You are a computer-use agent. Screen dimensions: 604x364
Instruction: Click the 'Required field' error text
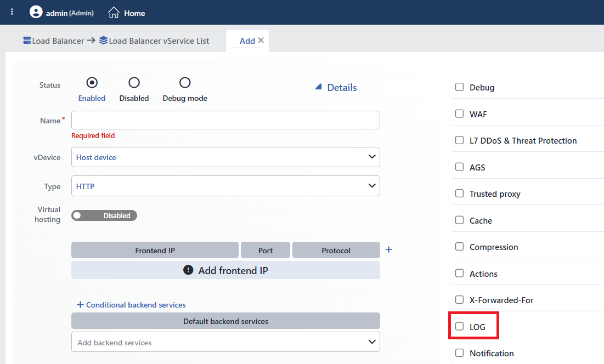[93, 135]
